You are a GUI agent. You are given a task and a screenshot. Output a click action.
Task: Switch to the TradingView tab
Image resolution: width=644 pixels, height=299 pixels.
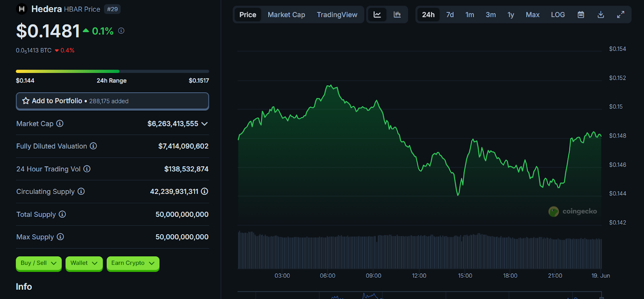click(x=337, y=15)
